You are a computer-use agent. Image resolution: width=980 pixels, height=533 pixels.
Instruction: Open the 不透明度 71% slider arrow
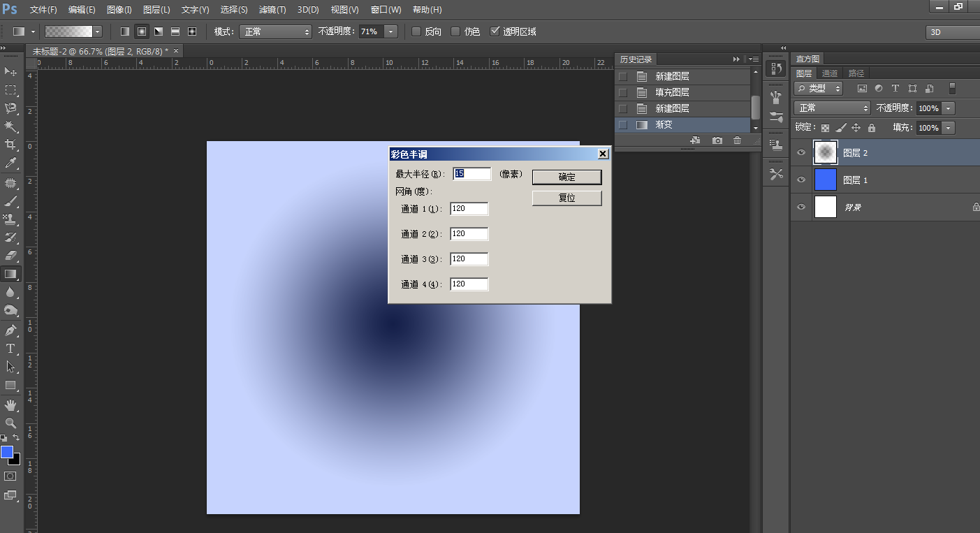click(x=390, y=31)
